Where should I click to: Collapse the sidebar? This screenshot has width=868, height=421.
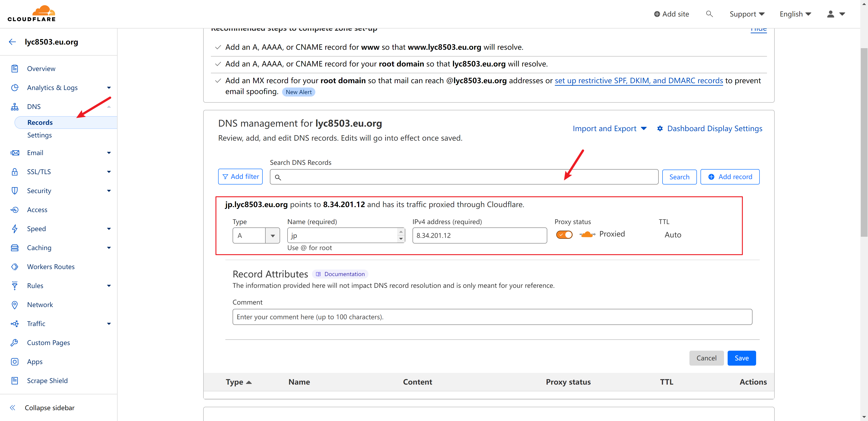tap(42, 407)
